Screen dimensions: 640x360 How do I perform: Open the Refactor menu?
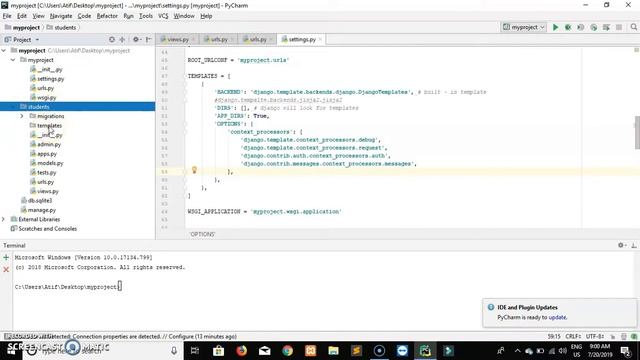[x=107, y=16]
